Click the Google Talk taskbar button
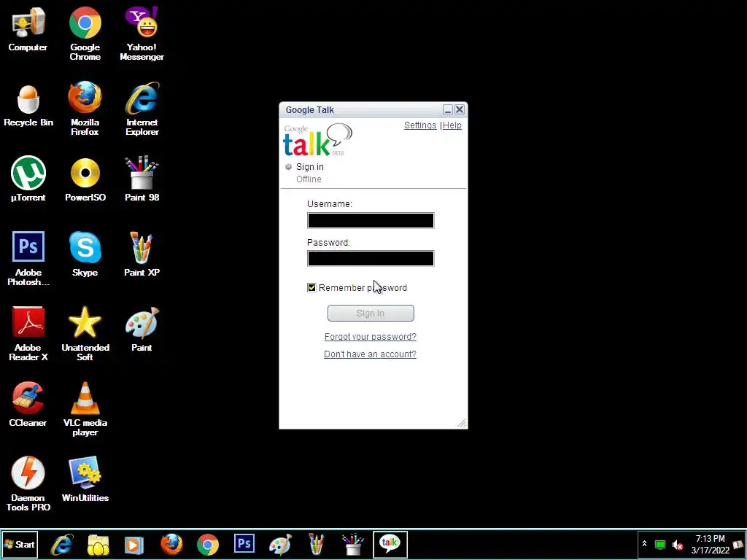 point(390,544)
